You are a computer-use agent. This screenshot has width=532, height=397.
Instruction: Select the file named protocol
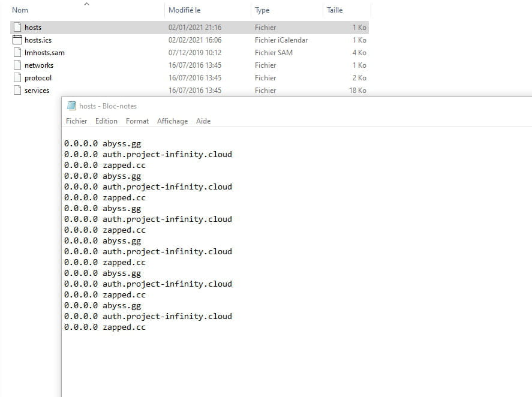(38, 78)
